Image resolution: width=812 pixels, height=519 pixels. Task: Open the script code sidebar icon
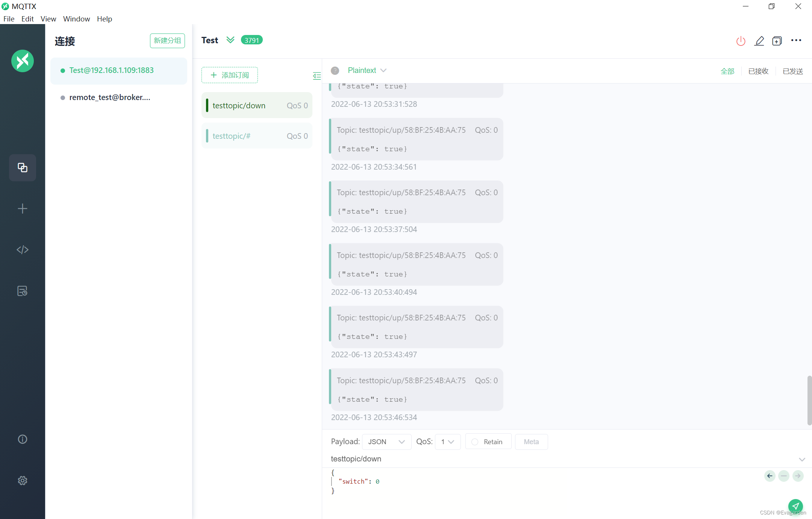tap(23, 250)
